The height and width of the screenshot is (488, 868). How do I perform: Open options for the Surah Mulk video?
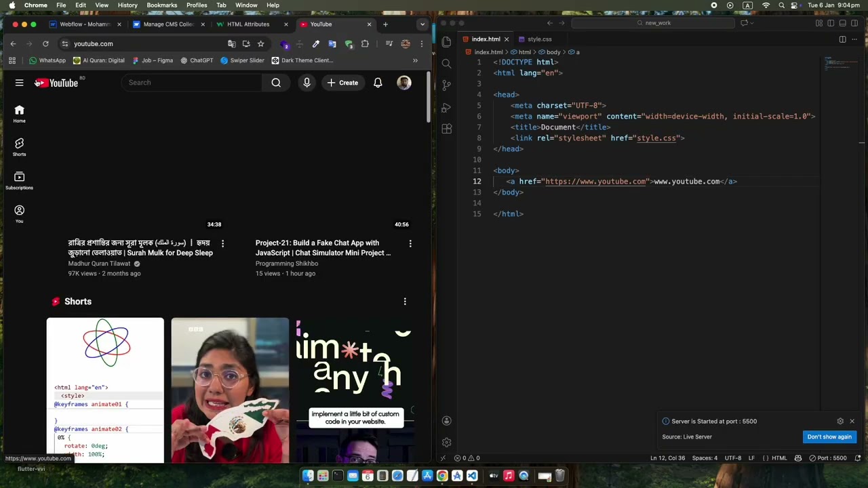tap(222, 243)
